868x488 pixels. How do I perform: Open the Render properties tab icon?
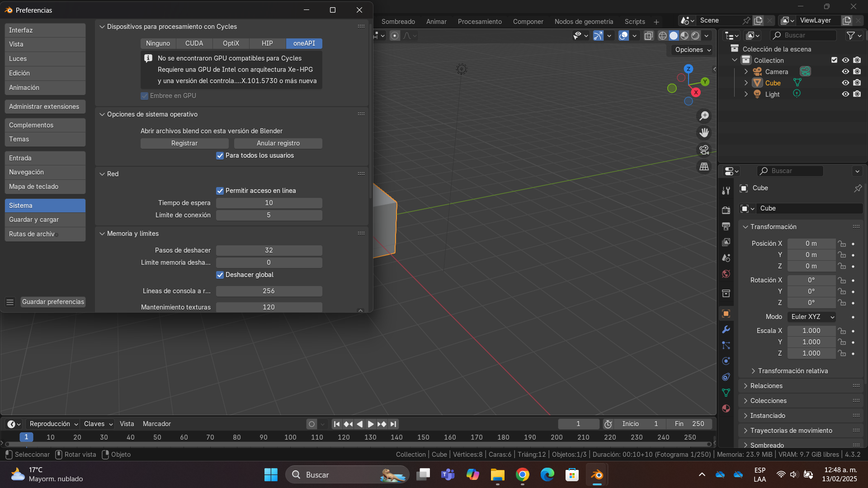pos(726,211)
